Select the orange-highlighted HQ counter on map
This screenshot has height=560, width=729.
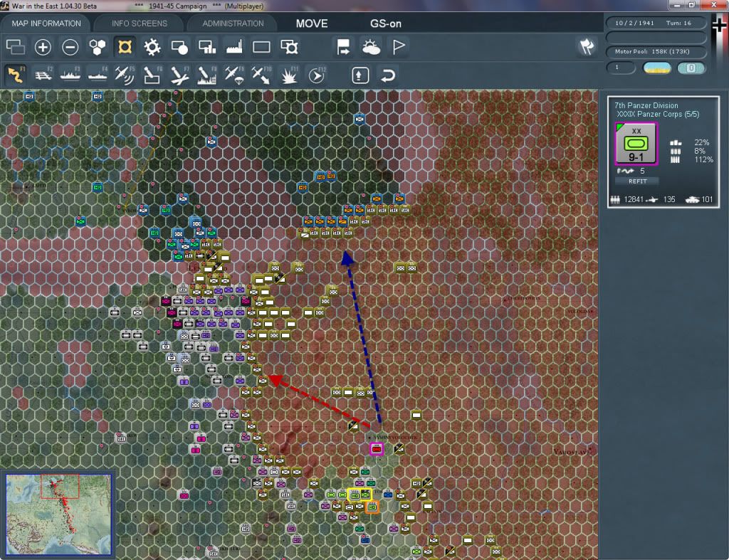point(372,507)
